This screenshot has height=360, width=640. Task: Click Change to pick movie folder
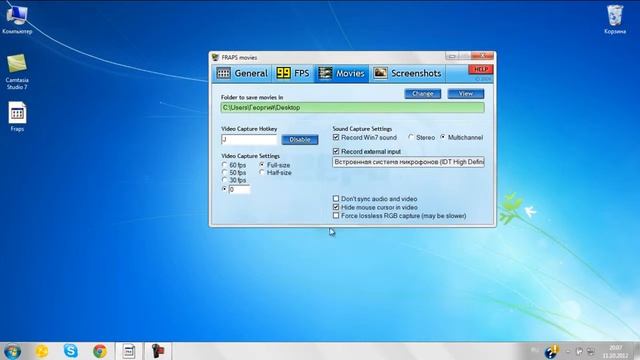coord(422,94)
